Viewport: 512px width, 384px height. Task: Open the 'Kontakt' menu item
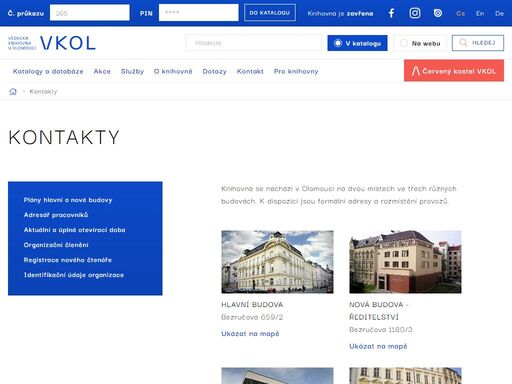[250, 71]
